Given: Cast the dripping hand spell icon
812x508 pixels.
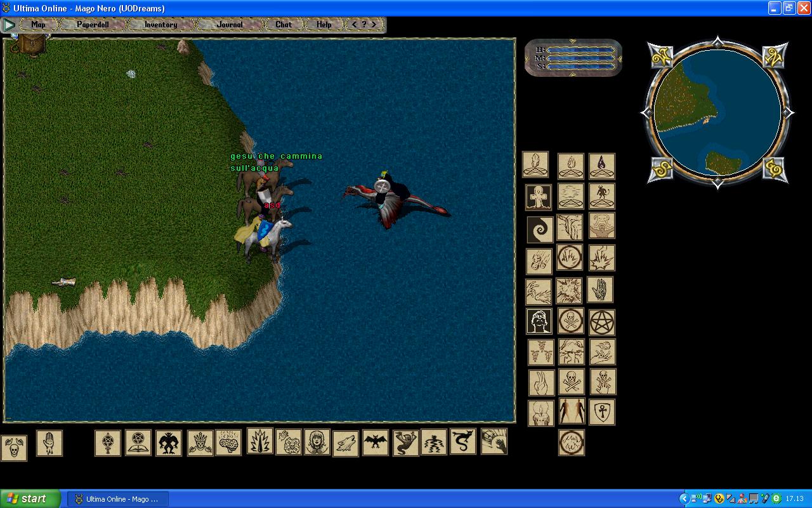Looking at the screenshot, I should 49,443.
